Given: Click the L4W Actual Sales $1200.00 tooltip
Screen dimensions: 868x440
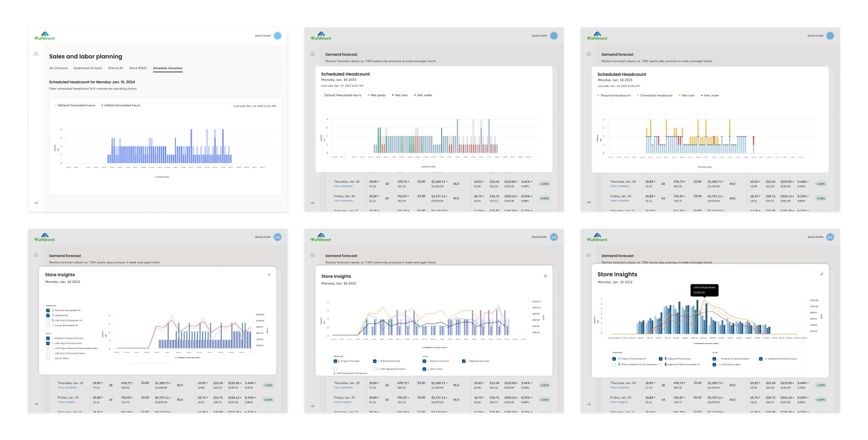Looking at the screenshot, I should point(704,290).
